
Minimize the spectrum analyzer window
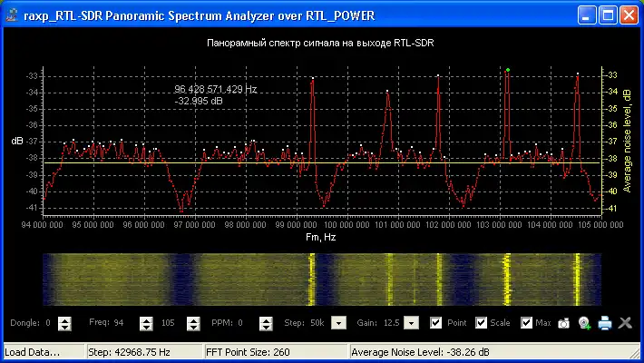pos(587,15)
